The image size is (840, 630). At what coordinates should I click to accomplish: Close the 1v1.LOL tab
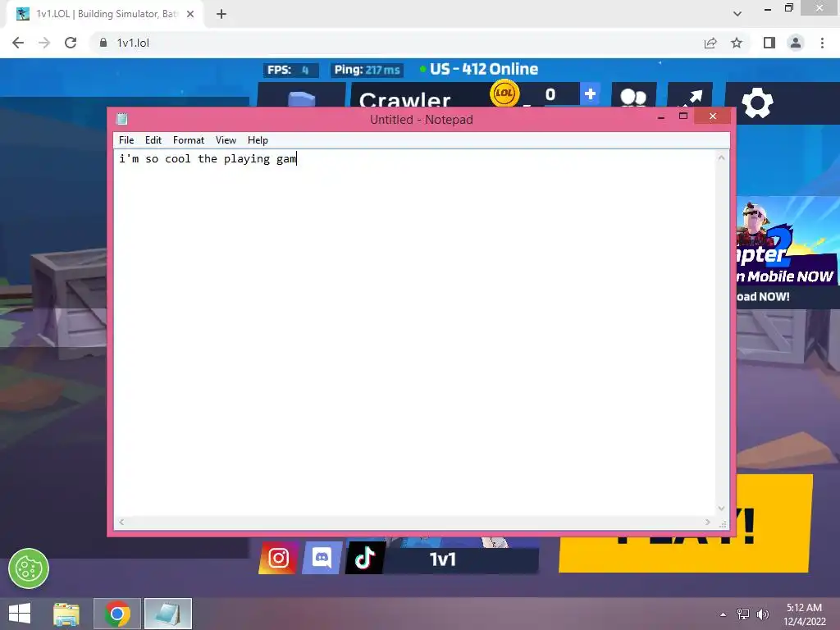[x=190, y=14]
